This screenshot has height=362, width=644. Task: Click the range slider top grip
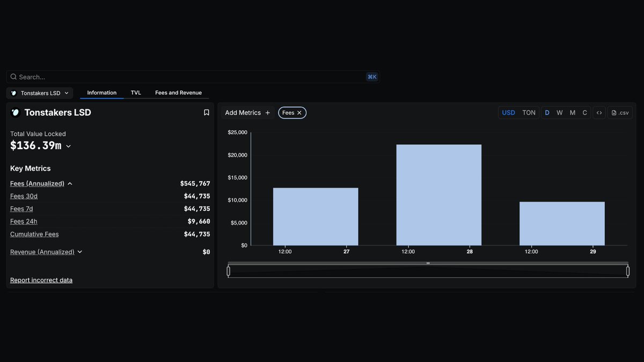428,263
